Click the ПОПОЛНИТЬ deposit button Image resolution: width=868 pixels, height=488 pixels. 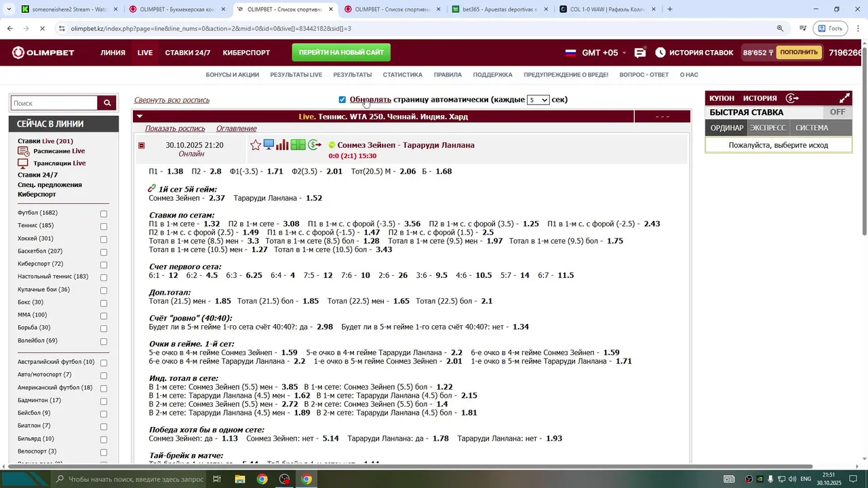click(799, 52)
